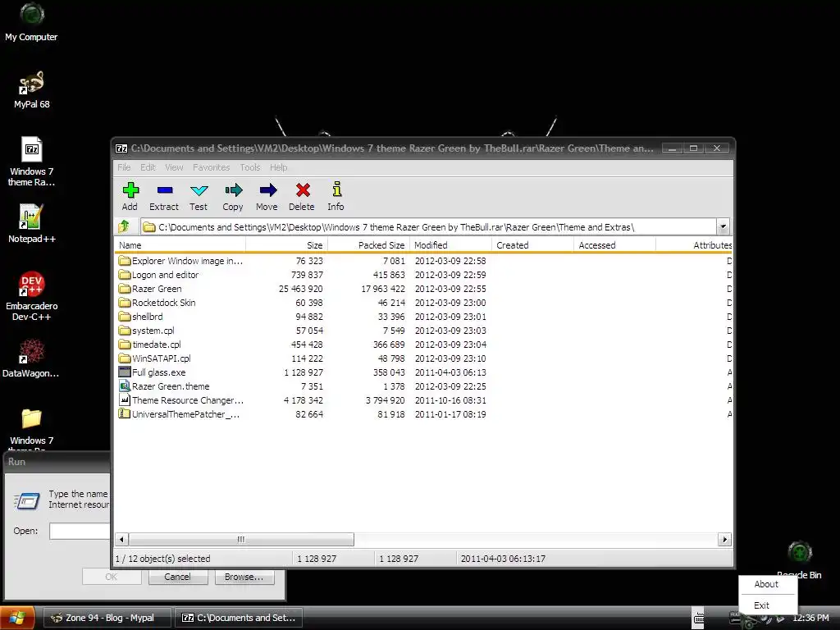
Task: Select the Razer Green.theme file icon
Action: 125,386
